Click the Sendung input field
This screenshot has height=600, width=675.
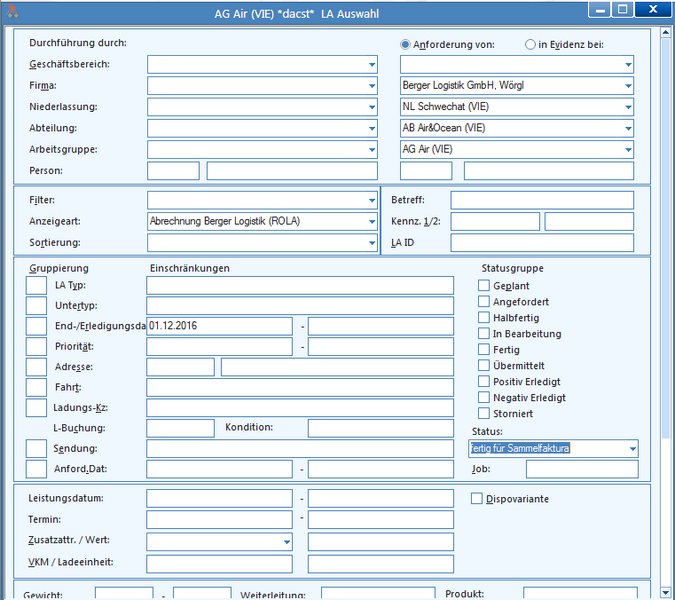pyautogui.click(x=300, y=448)
